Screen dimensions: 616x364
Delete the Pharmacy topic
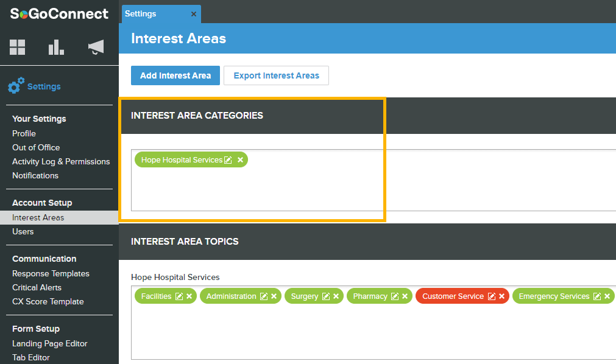coord(405,296)
